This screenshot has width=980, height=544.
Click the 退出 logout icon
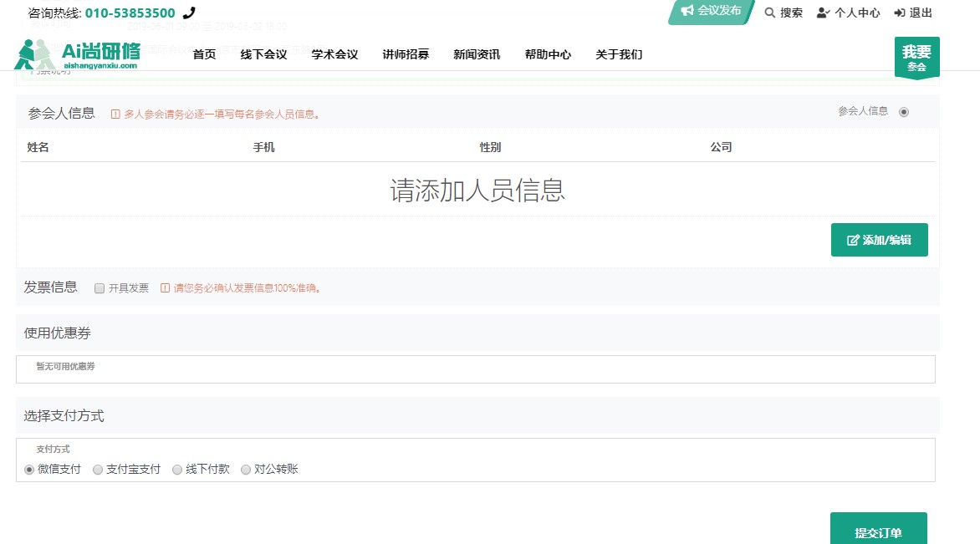click(x=900, y=13)
